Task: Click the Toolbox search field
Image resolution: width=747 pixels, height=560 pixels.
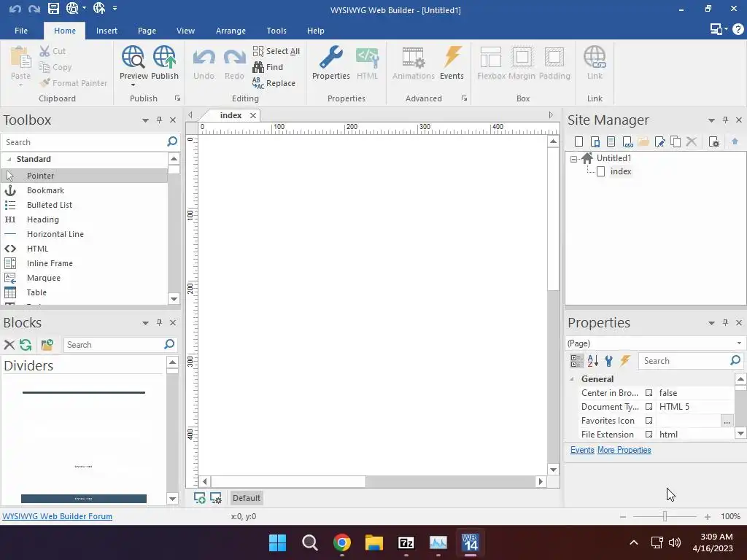Action: tap(83, 142)
